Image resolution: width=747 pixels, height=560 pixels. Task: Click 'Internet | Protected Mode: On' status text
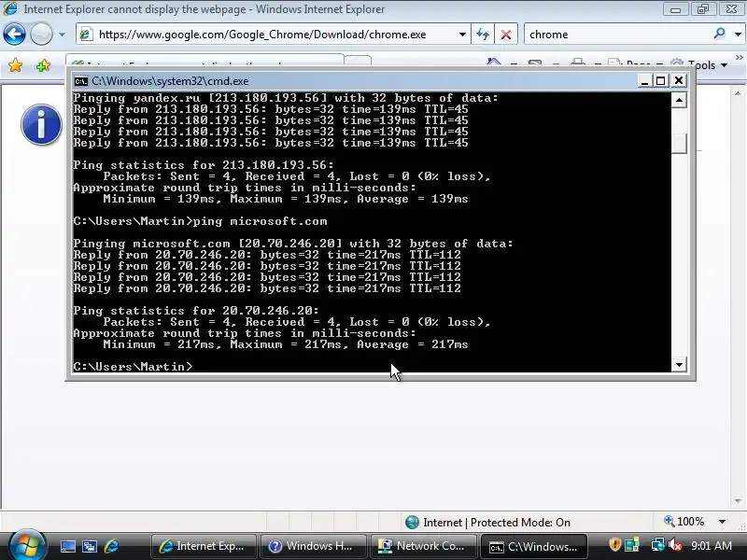click(497, 523)
